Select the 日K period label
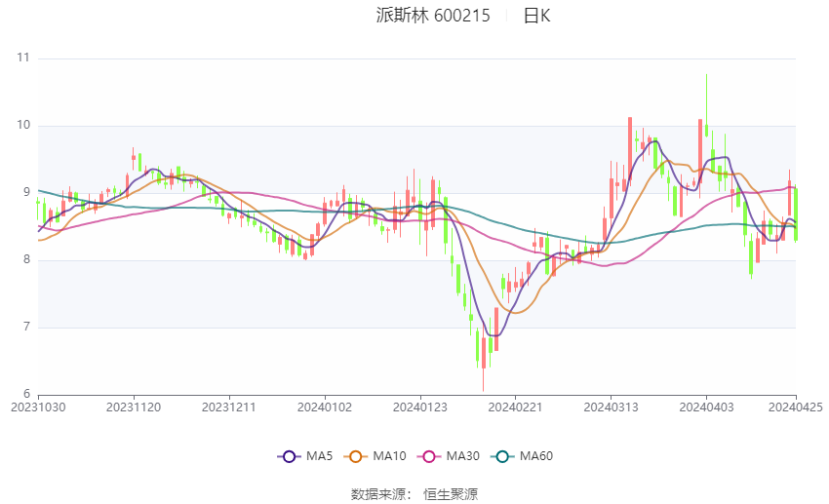This screenshot has width=829, height=504. (537, 16)
